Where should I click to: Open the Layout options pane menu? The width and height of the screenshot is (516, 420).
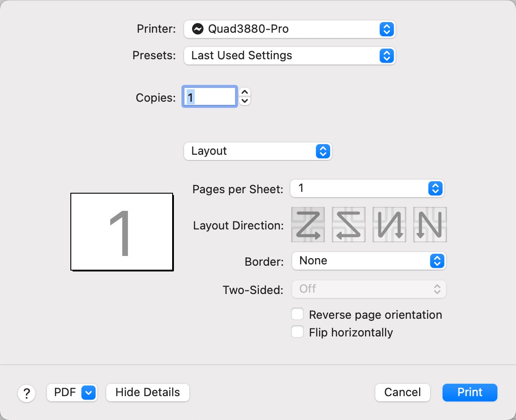pyautogui.click(x=258, y=151)
